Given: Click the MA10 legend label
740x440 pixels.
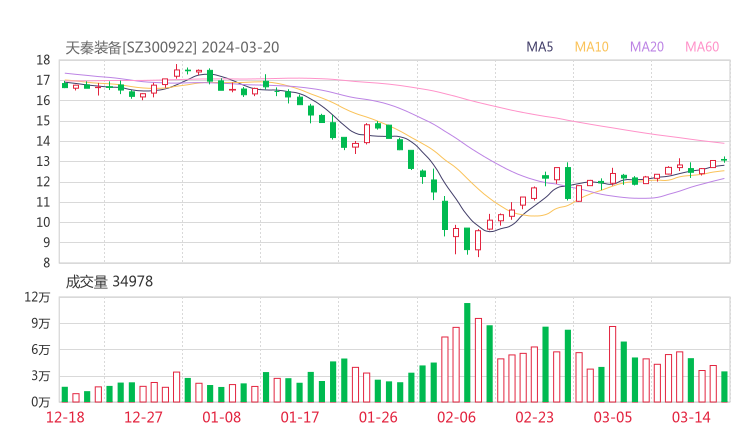Looking at the screenshot, I should coord(591,47).
